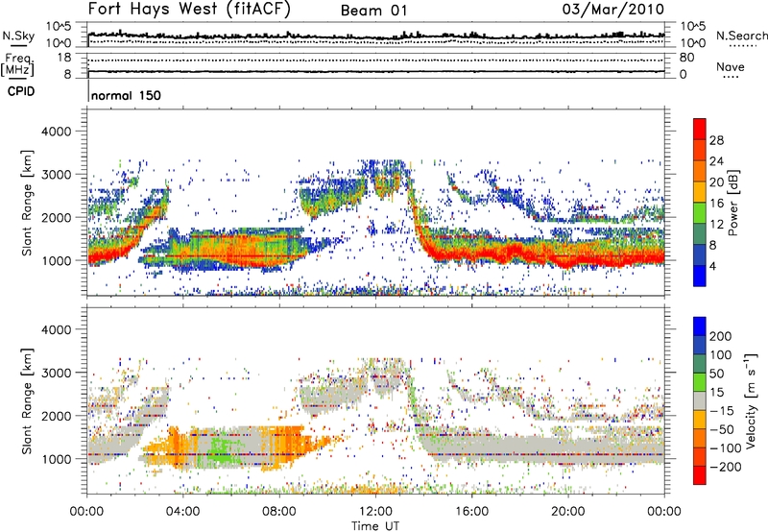
Task: Click the 'Power [dB]' colorbar label
Action: click(x=732, y=203)
